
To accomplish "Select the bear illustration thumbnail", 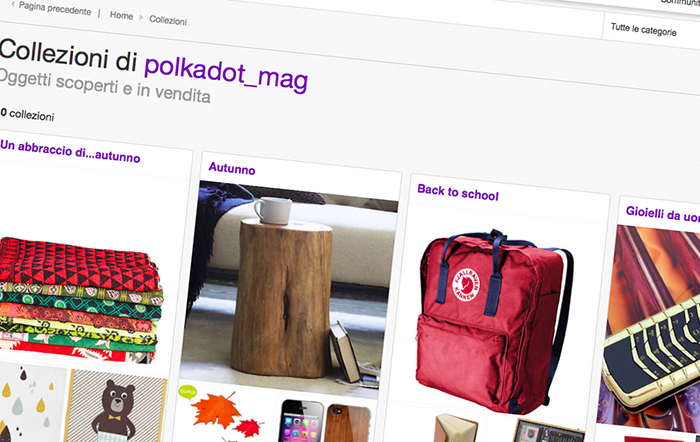I will click(x=116, y=409).
